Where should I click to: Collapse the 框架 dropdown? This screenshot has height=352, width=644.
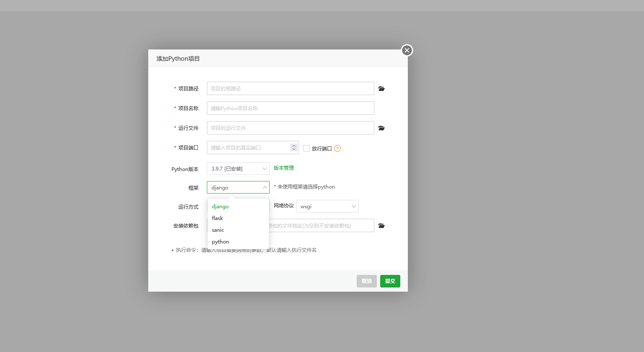click(238, 187)
